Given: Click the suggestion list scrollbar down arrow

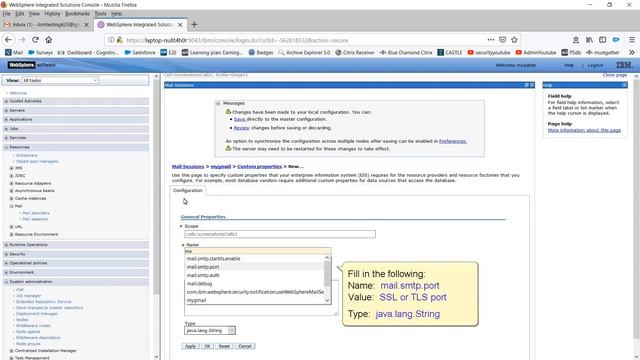Looking at the screenshot, I should click(327, 300).
